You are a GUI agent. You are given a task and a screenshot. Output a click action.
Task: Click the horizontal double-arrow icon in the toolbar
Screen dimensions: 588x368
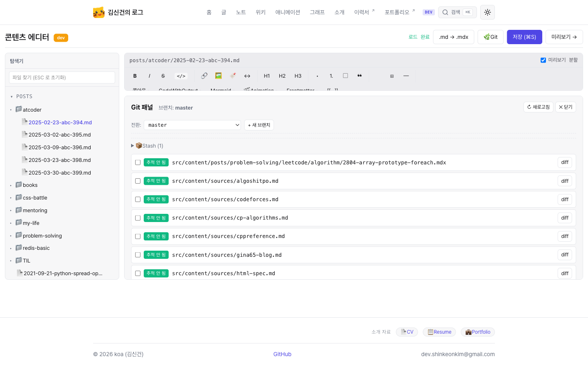coord(247,76)
